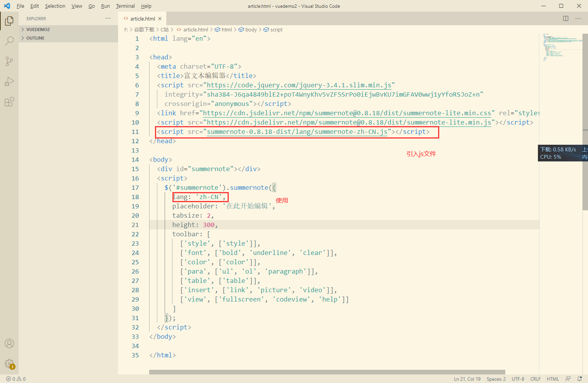Open the jquery slim.min.js link
Image resolution: width=588 pixels, height=383 pixels.
(299, 85)
